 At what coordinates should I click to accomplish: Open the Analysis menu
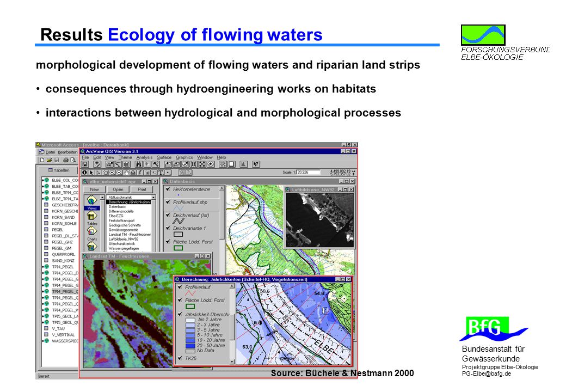(x=144, y=157)
